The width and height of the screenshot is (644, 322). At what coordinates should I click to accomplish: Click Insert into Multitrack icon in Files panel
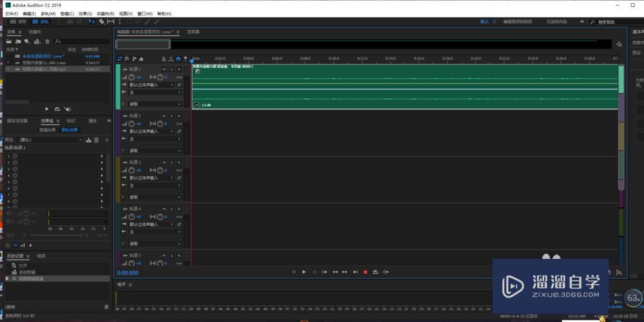click(37, 41)
